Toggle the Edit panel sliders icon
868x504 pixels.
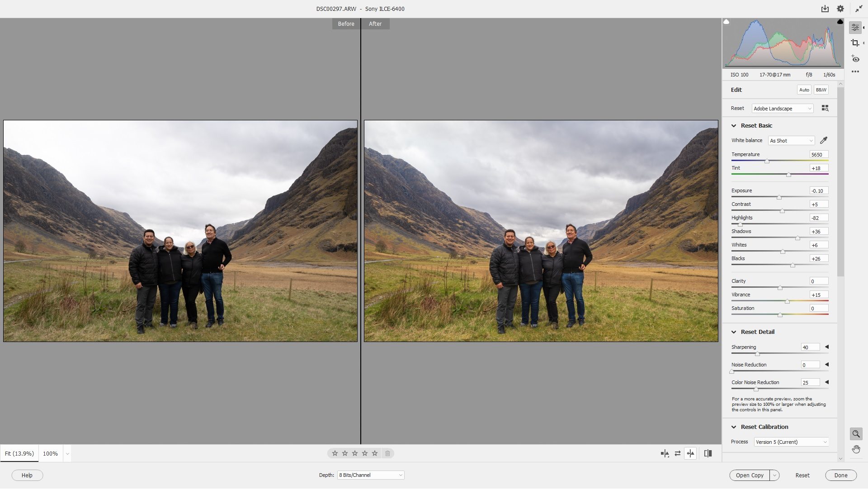pos(855,28)
